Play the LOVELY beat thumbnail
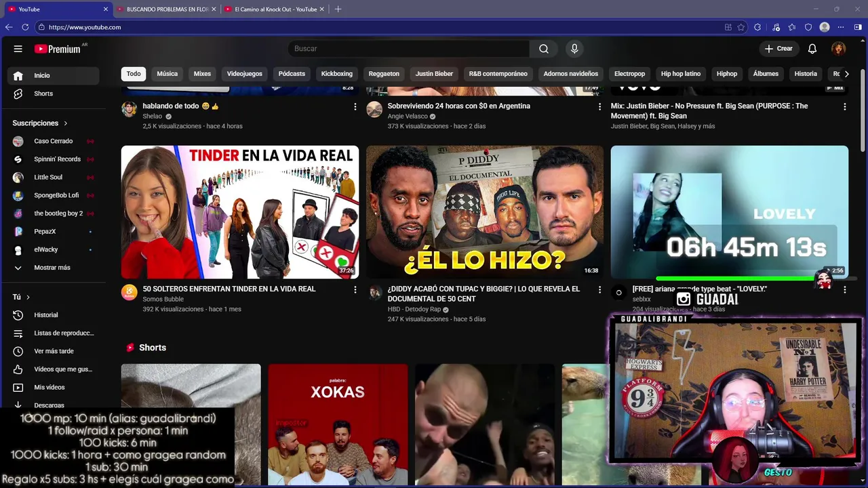The image size is (868, 488). (730, 212)
